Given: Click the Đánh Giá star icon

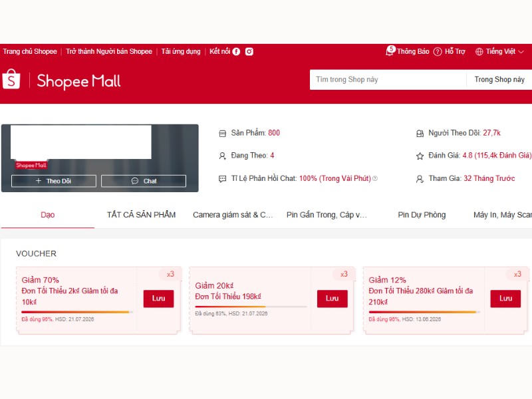Looking at the screenshot, I should 420,156.
